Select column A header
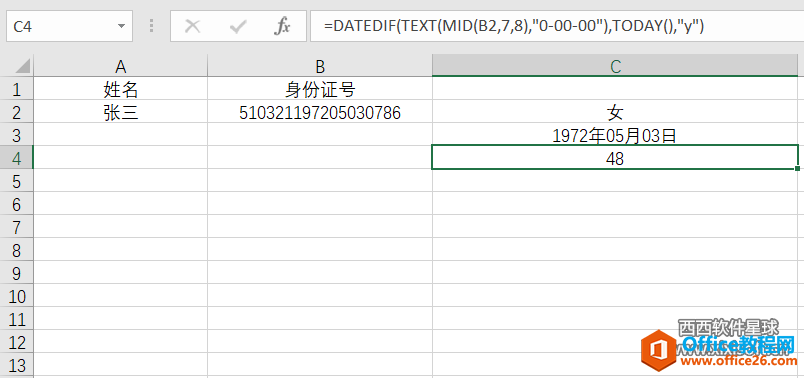Screen dimensions: 804x378 pyautogui.click(x=120, y=66)
